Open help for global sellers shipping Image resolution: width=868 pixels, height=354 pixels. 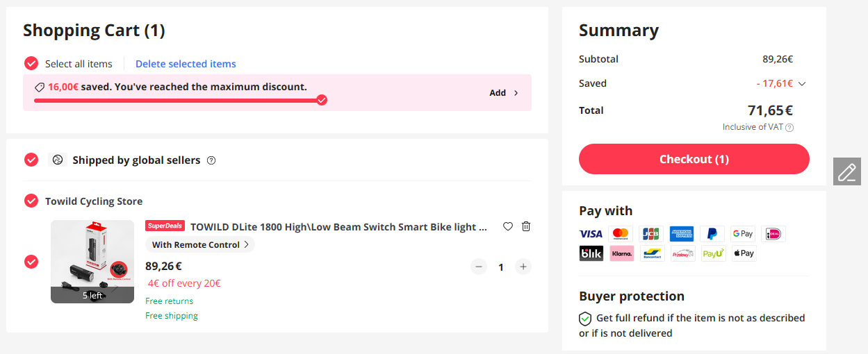211,160
